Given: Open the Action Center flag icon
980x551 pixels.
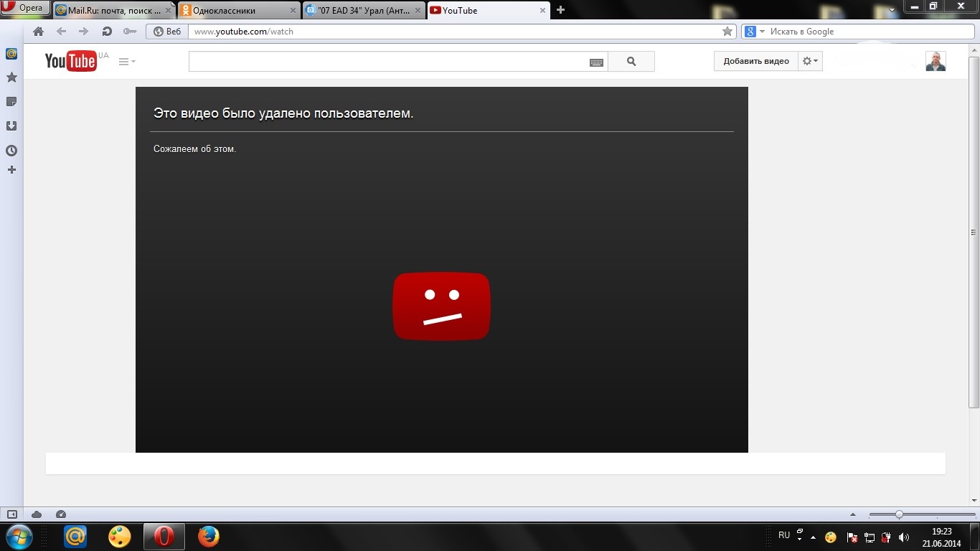Looking at the screenshot, I should (852, 537).
